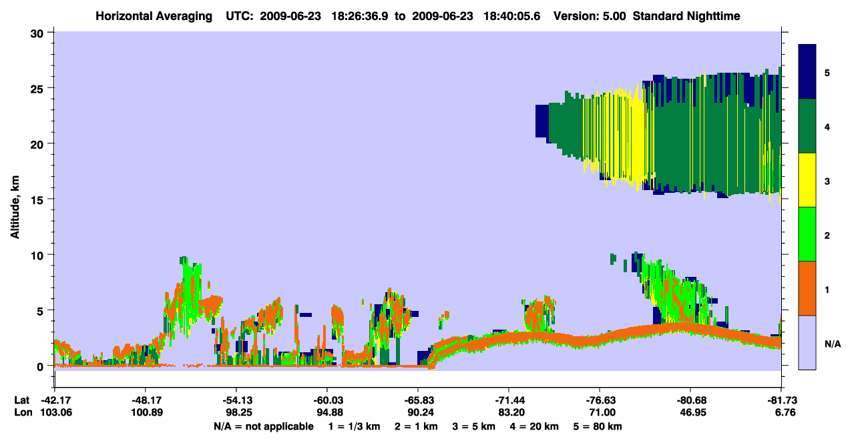The height and width of the screenshot is (445, 868).
Task: Click the y-axis tick label 20
Action: (38, 143)
